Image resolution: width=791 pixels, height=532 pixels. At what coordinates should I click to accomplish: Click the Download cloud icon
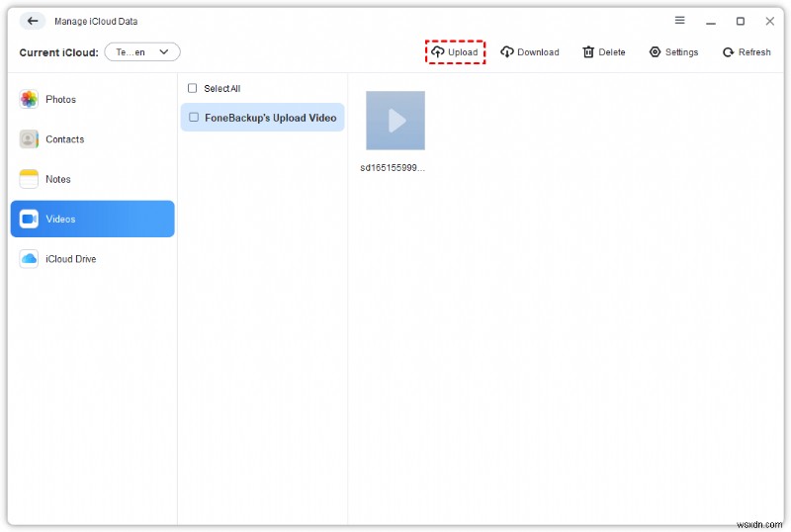507,52
